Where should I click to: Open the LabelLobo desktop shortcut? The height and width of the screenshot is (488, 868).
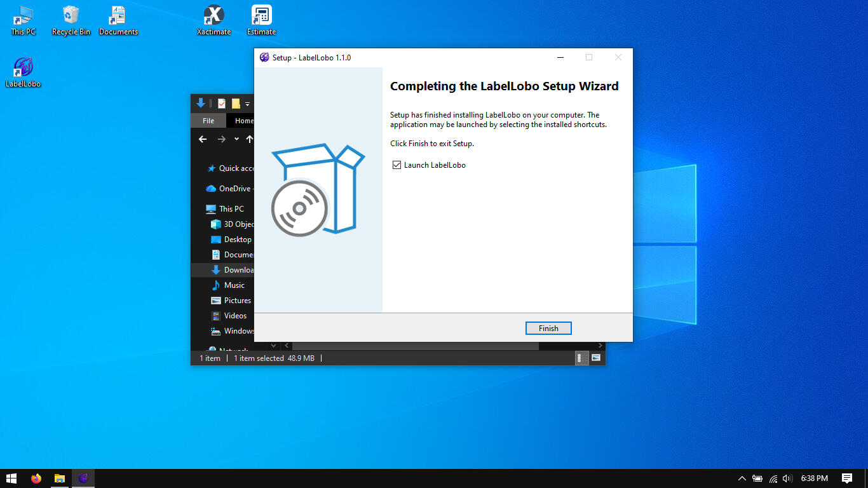pos(23,71)
